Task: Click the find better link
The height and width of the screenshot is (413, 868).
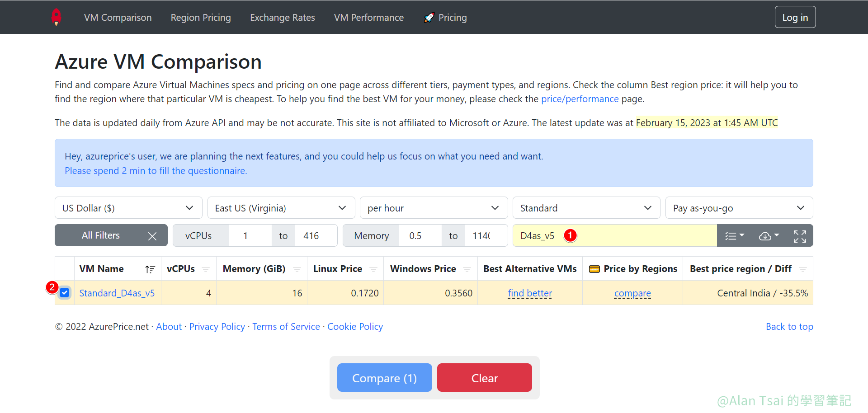Action: tap(530, 293)
